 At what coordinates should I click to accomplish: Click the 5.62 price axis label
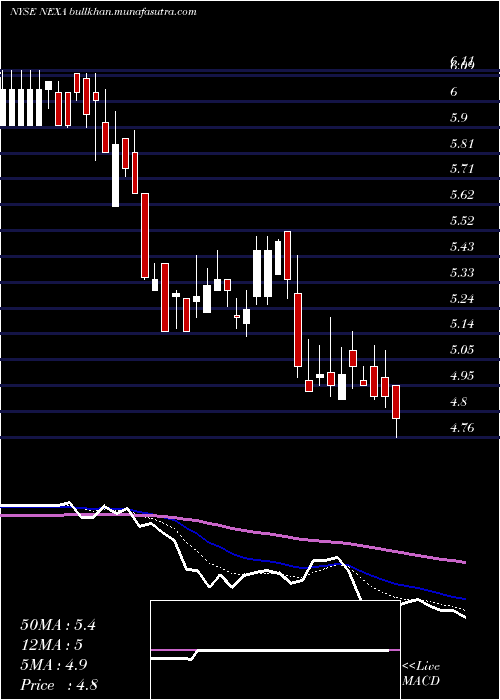tap(463, 195)
